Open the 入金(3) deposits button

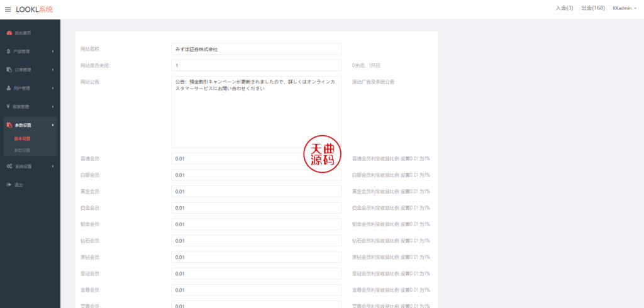[x=564, y=8]
